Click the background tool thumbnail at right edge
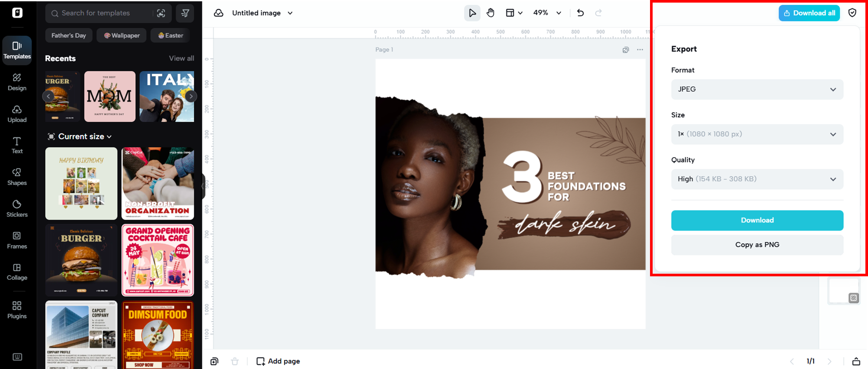Image resolution: width=868 pixels, height=369 pixels. 843,291
